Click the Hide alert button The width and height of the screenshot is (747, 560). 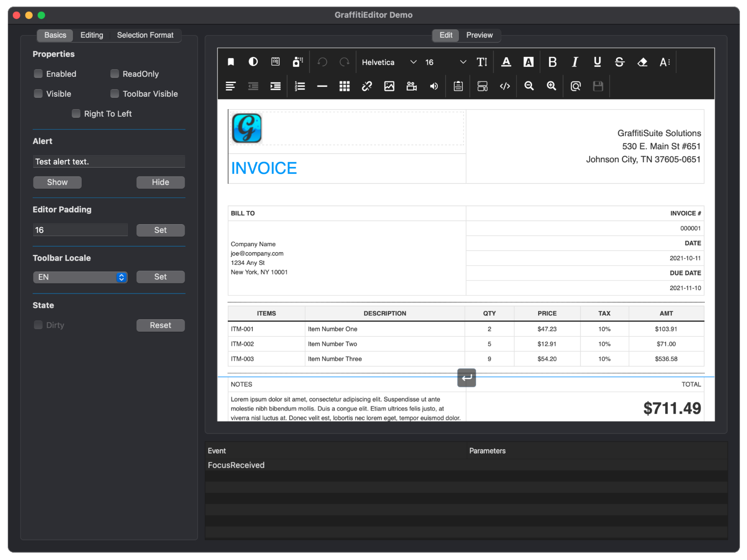tap(161, 182)
